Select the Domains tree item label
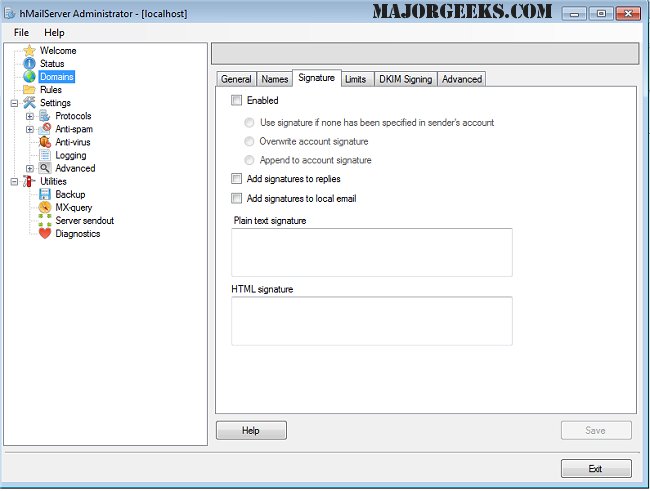Image resolution: width=650 pixels, height=491 pixels. (57, 77)
